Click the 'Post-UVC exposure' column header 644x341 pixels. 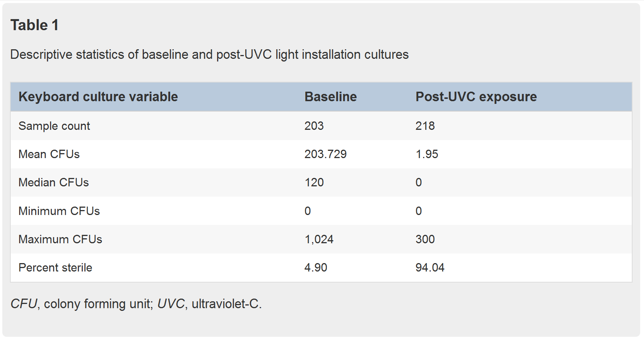[476, 97]
